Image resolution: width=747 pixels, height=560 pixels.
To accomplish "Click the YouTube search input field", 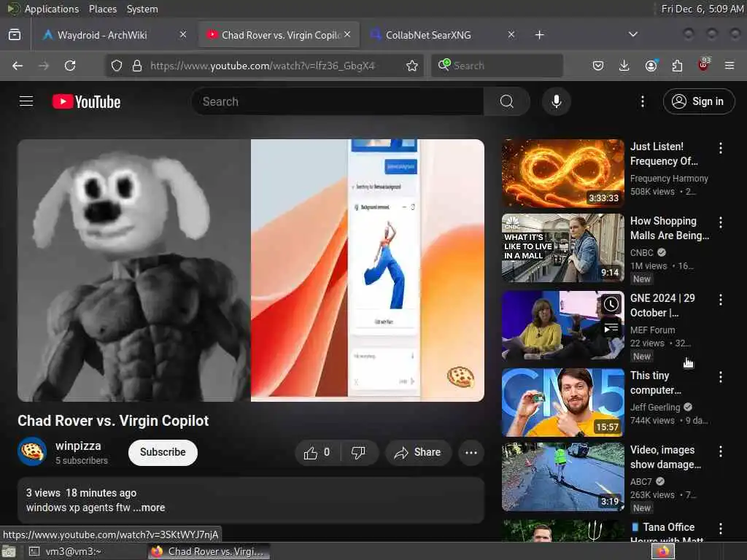I will [337, 101].
